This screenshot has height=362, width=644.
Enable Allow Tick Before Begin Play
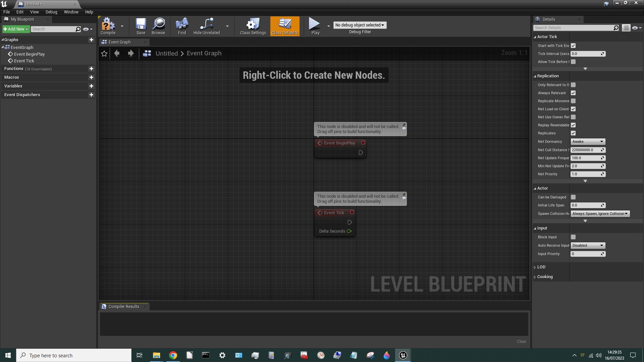[573, 62]
